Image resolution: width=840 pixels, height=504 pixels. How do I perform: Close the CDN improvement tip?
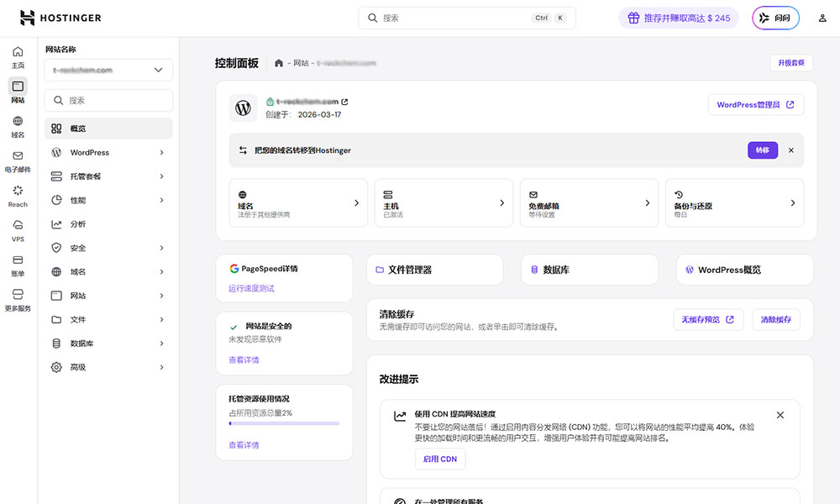[x=780, y=415]
